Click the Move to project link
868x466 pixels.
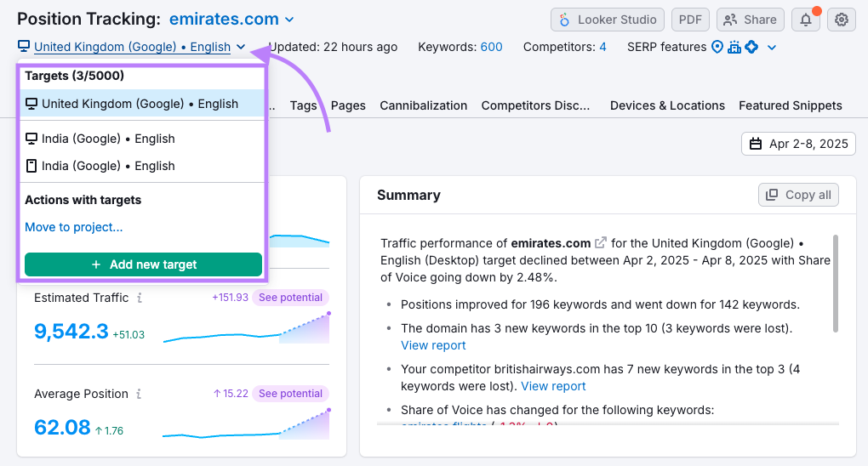[74, 227]
